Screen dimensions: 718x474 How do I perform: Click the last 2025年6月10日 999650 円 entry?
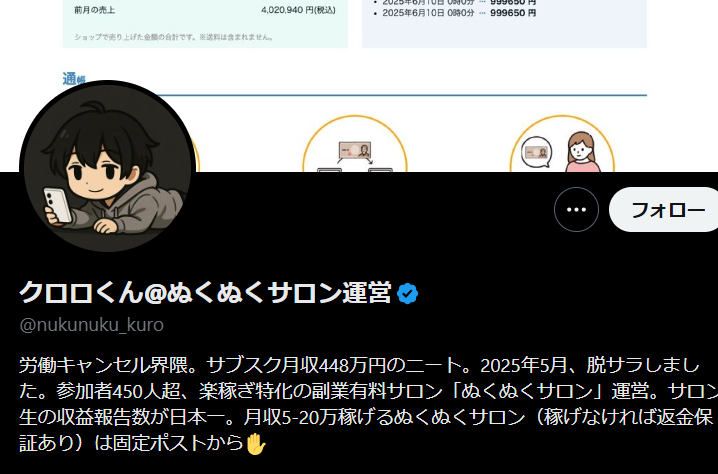point(459,13)
